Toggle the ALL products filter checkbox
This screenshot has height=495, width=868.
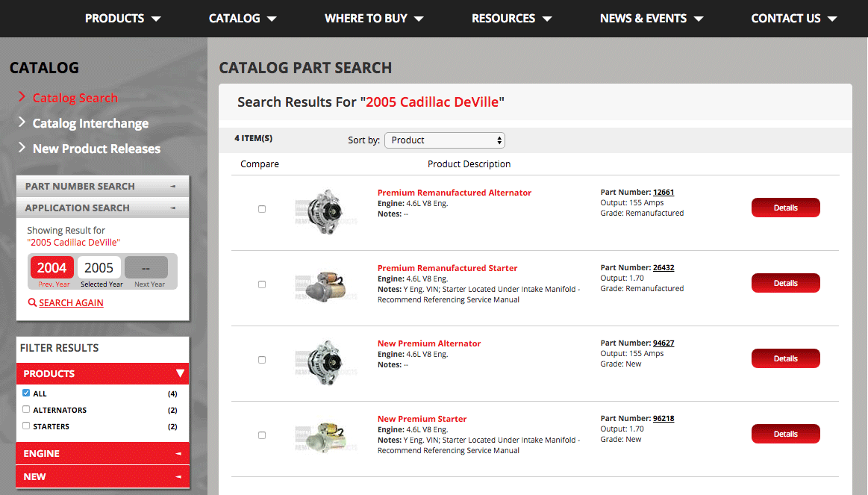pyautogui.click(x=26, y=393)
